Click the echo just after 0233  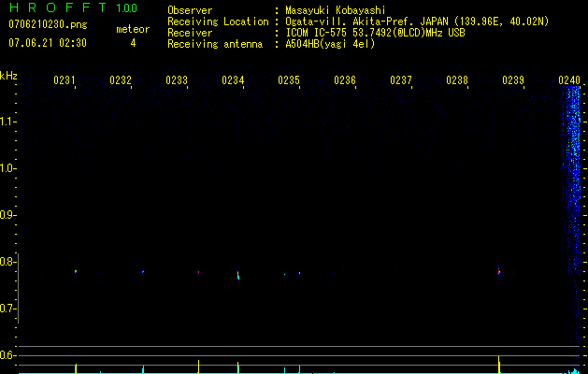tap(198, 272)
